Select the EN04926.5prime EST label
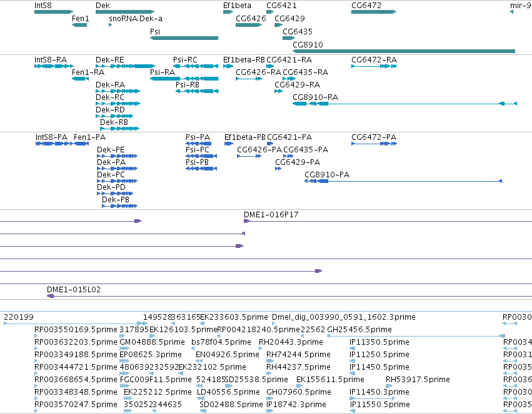 pyautogui.click(x=228, y=355)
